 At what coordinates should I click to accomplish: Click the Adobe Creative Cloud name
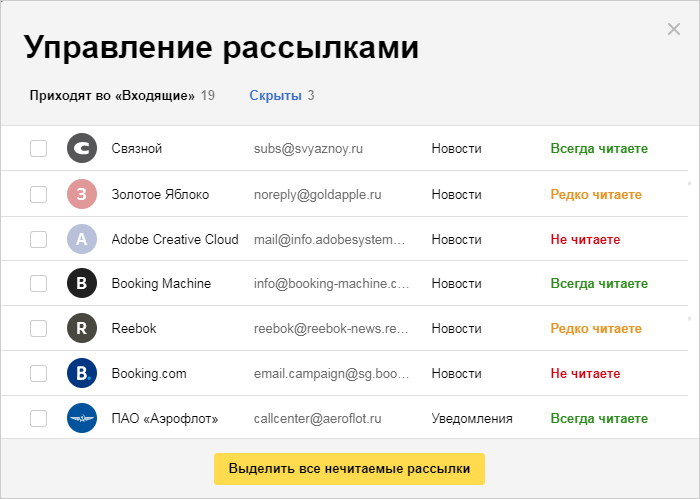[175, 239]
